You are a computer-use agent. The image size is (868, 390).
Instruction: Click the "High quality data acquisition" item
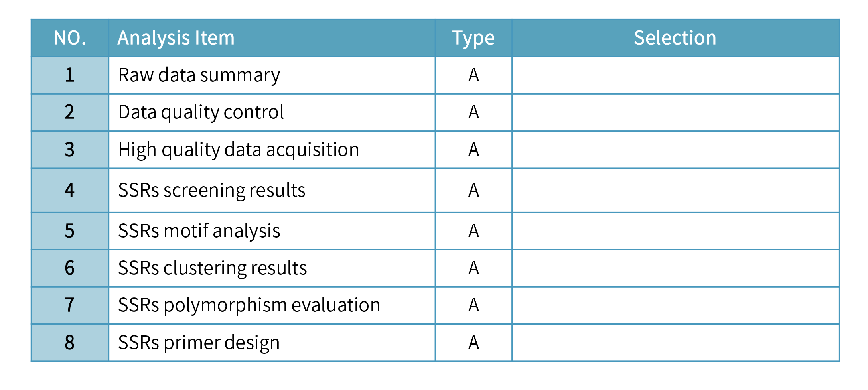pyautogui.click(x=239, y=150)
